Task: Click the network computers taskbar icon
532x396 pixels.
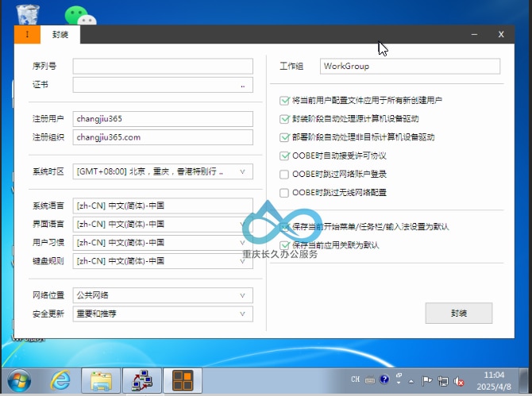Action: 142,380
